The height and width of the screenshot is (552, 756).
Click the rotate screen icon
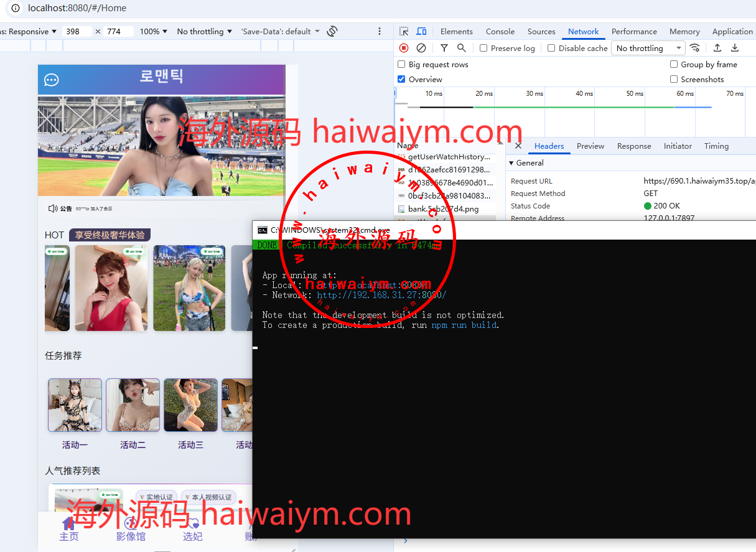tap(332, 31)
